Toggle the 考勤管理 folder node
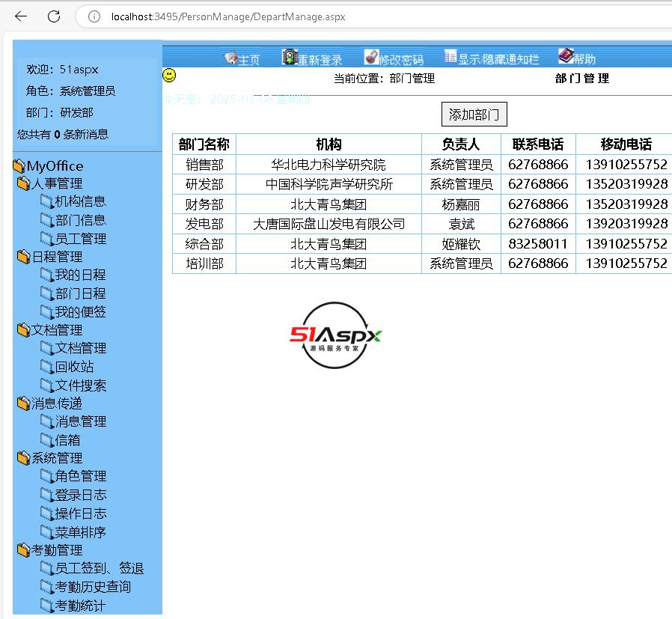 (24, 551)
